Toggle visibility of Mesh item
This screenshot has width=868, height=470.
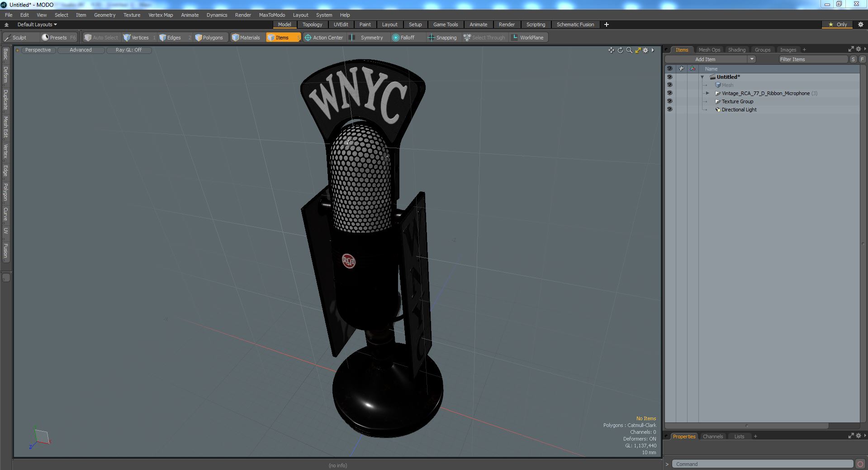pyautogui.click(x=669, y=85)
